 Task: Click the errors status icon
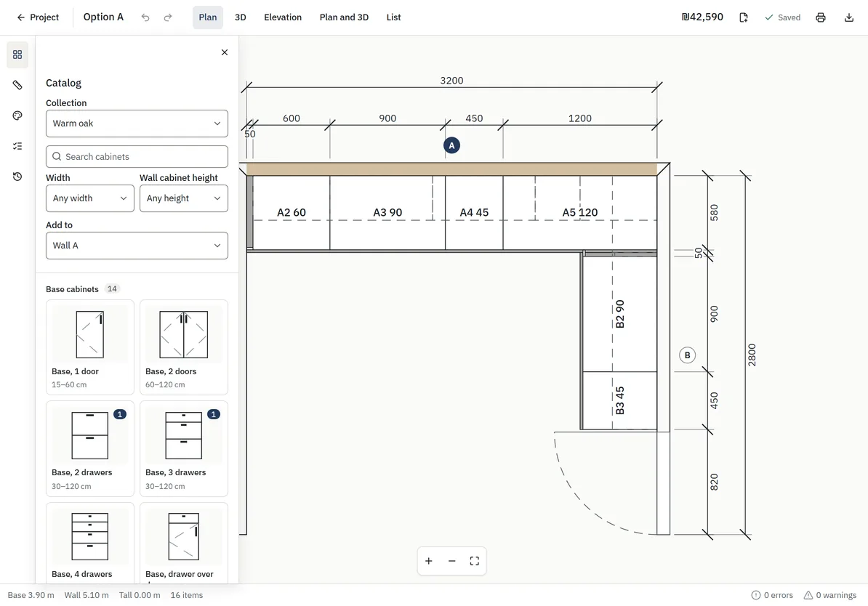point(755,595)
